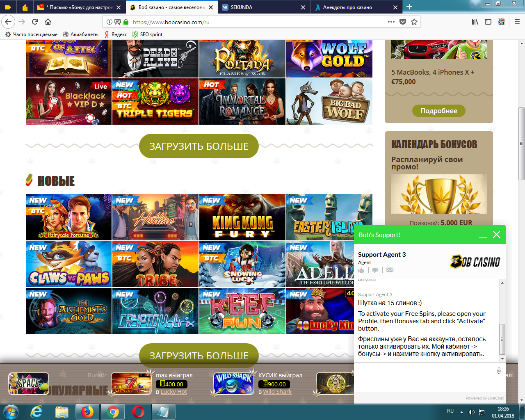The image size is (525, 420).
Task: Open a new browser tab
Action: pos(409,7)
